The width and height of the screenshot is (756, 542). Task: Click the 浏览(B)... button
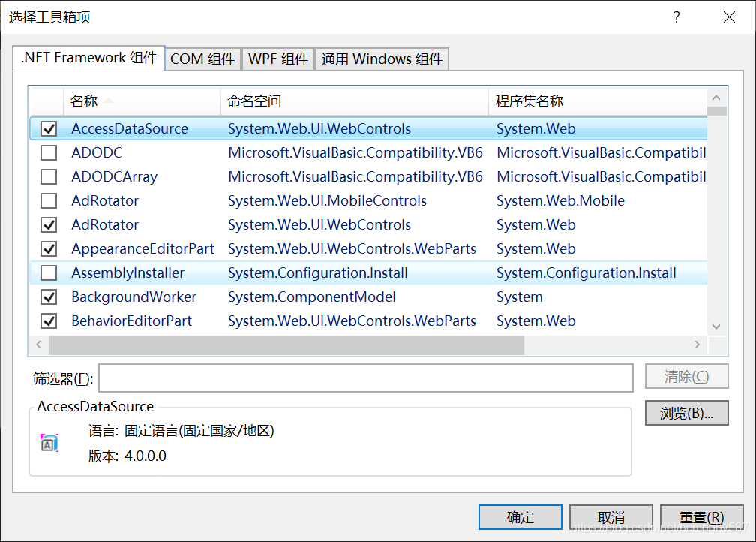[x=686, y=413]
